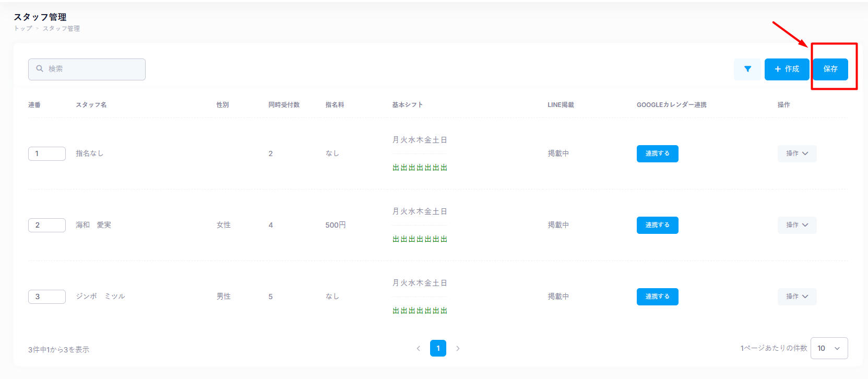Click the filter funnel icon
The height and width of the screenshot is (379, 868).
pyautogui.click(x=747, y=69)
